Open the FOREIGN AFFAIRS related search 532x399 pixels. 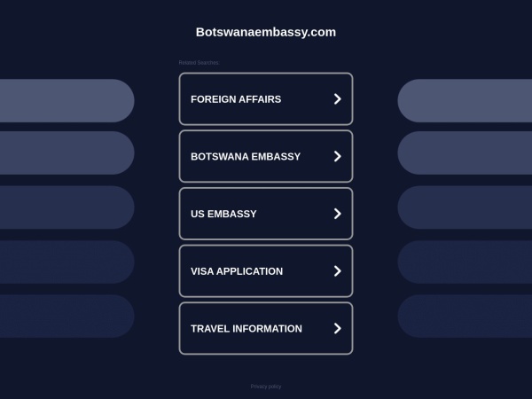point(266,99)
